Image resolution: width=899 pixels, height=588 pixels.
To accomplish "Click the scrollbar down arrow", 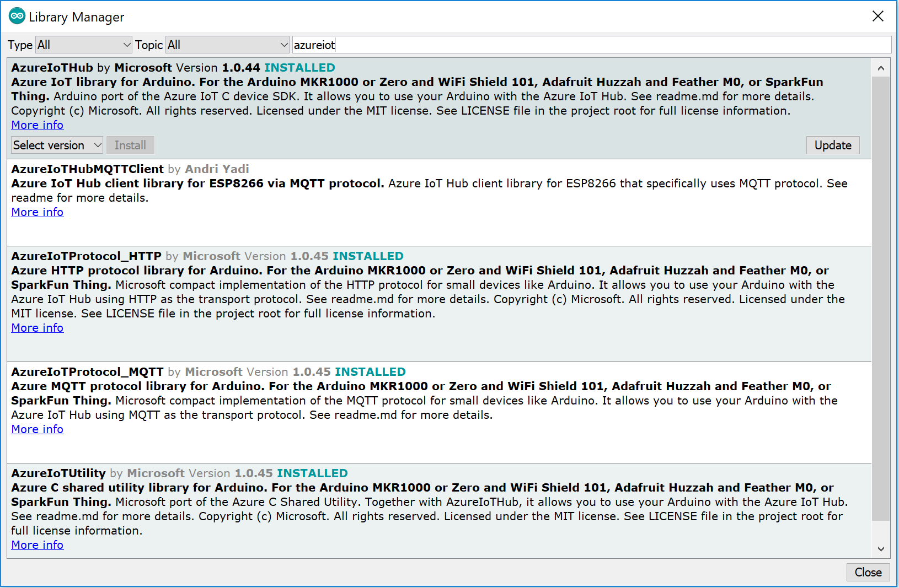I will (x=881, y=549).
